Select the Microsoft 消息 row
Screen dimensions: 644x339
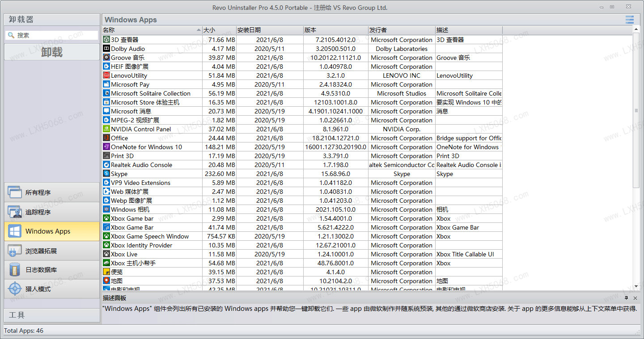(x=302, y=111)
